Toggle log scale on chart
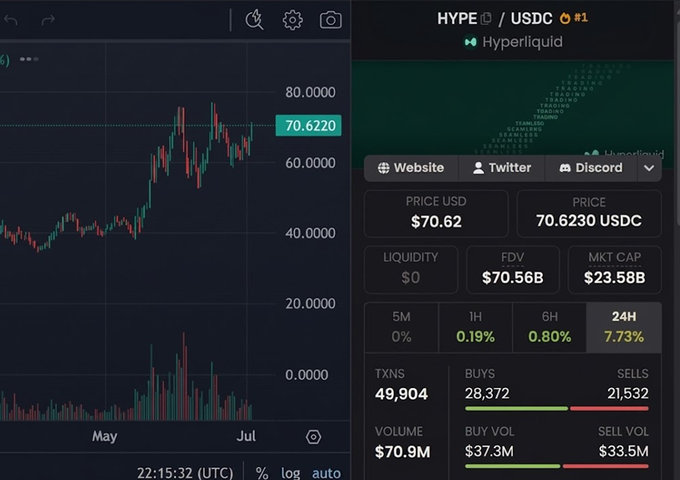Viewport: 680px width, 480px height. 291,473
